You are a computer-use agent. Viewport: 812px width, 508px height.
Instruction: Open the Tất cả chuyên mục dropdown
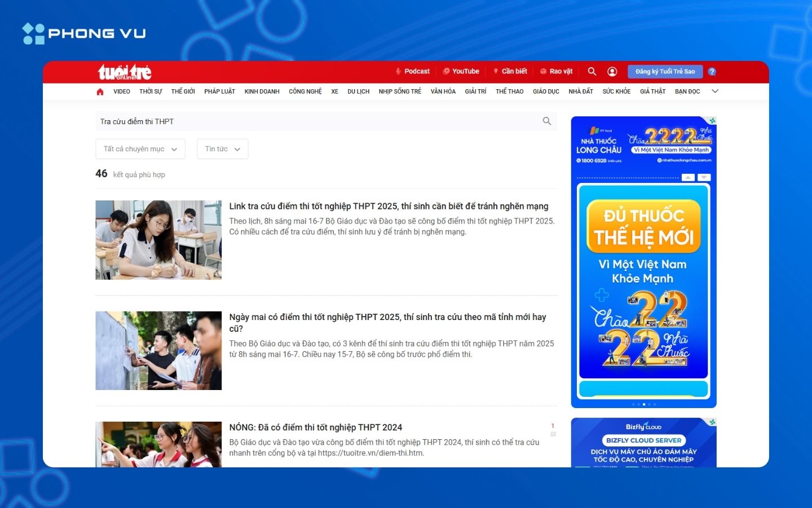[x=140, y=148]
